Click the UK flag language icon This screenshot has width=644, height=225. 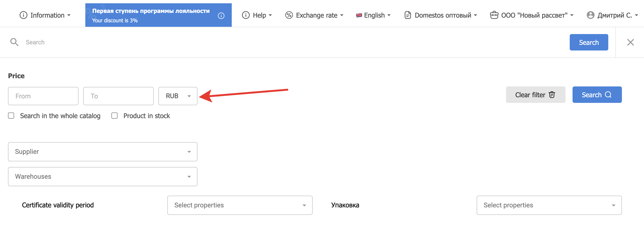click(x=359, y=15)
